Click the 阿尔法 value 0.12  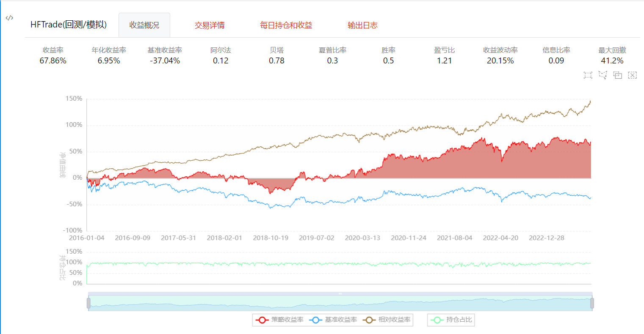221,61
